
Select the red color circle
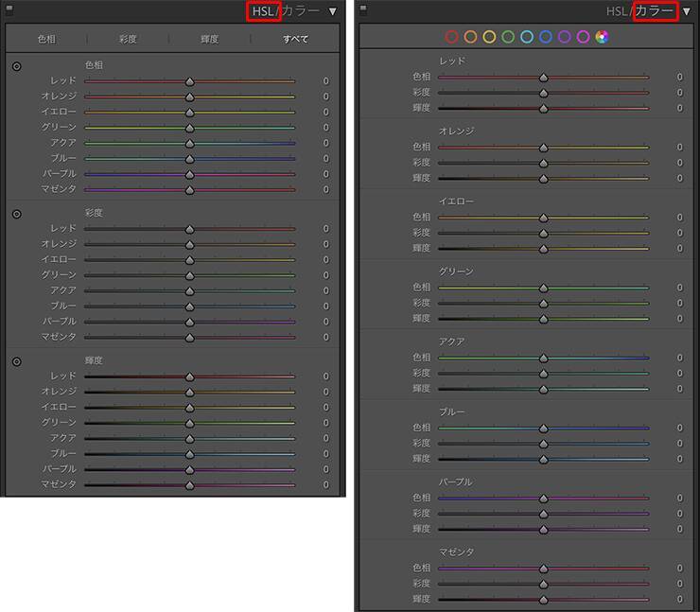point(451,37)
